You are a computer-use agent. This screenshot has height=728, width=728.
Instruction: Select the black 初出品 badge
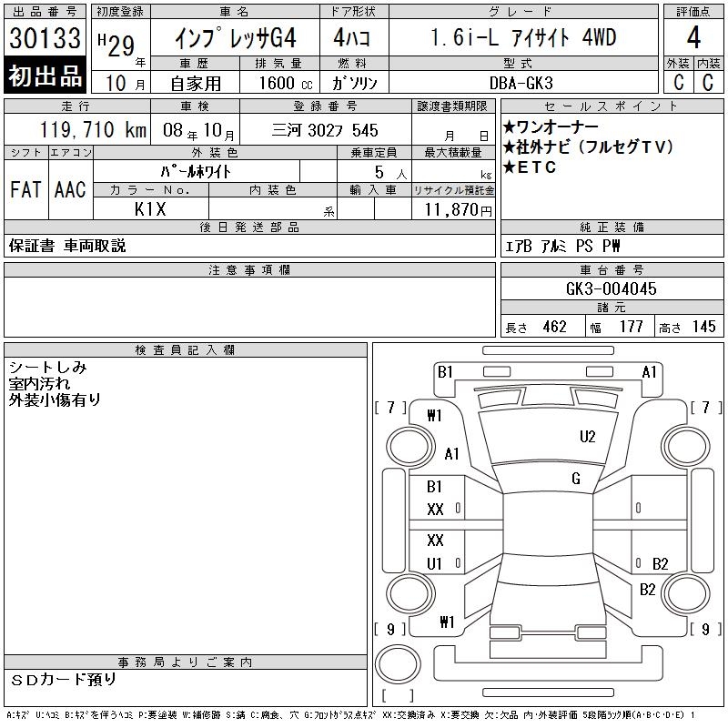[x=45, y=76]
